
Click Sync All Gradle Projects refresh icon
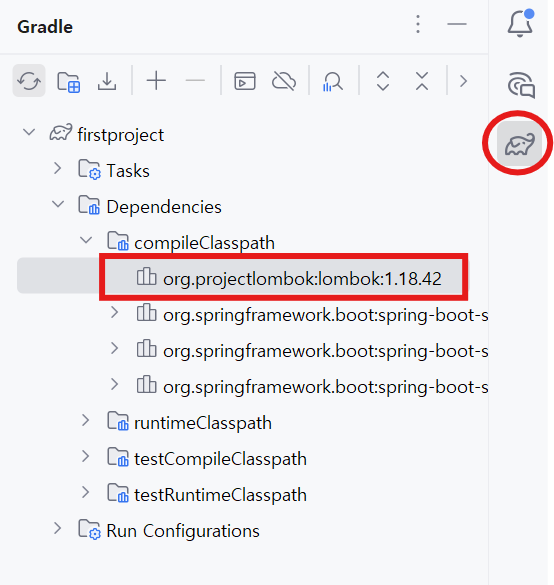[29, 81]
